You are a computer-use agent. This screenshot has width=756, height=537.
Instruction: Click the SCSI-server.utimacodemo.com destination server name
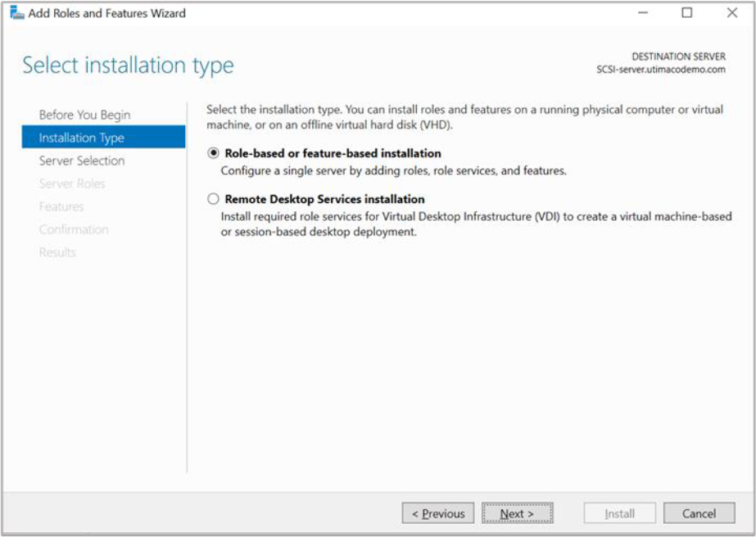(660, 70)
